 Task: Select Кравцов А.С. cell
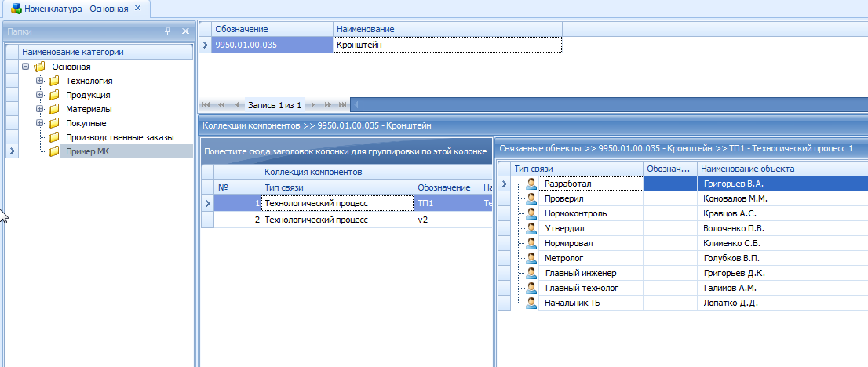coord(782,213)
